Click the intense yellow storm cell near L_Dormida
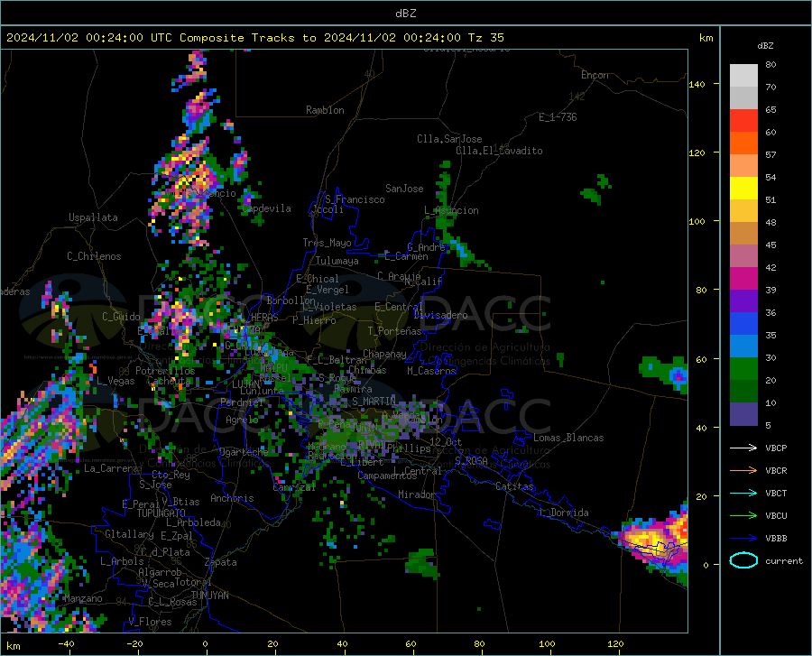 click(x=649, y=540)
